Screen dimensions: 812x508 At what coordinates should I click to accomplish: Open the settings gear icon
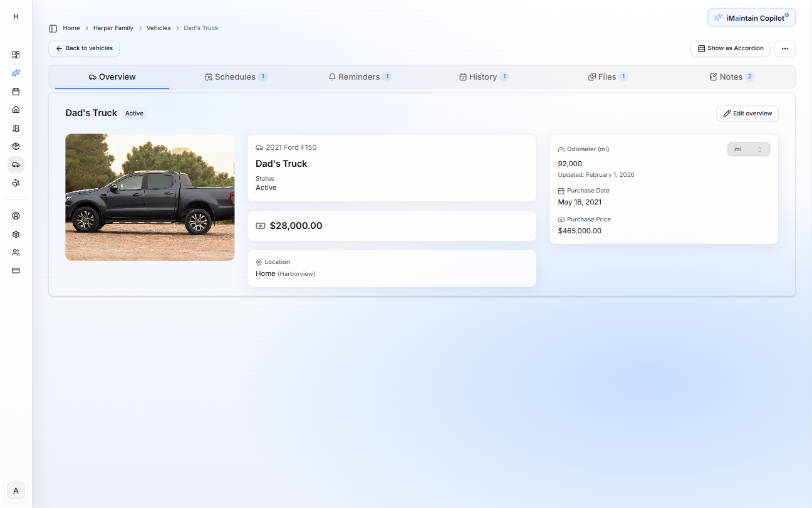[16, 234]
